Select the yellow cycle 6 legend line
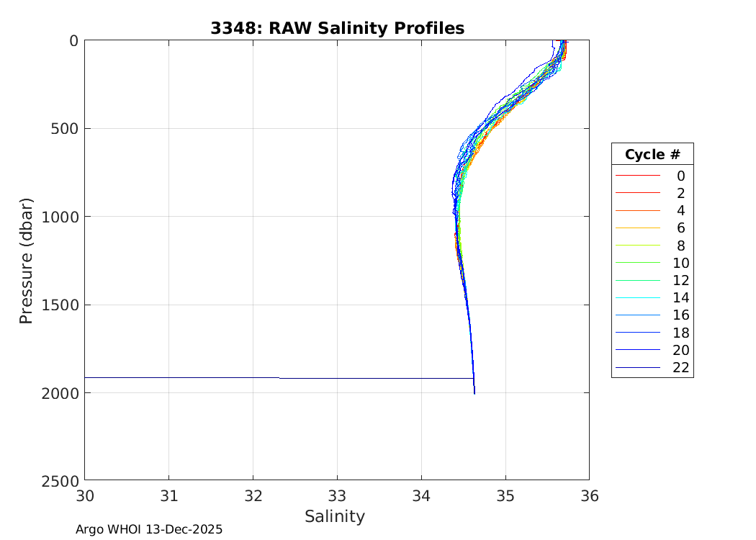 (x=637, y=228)
